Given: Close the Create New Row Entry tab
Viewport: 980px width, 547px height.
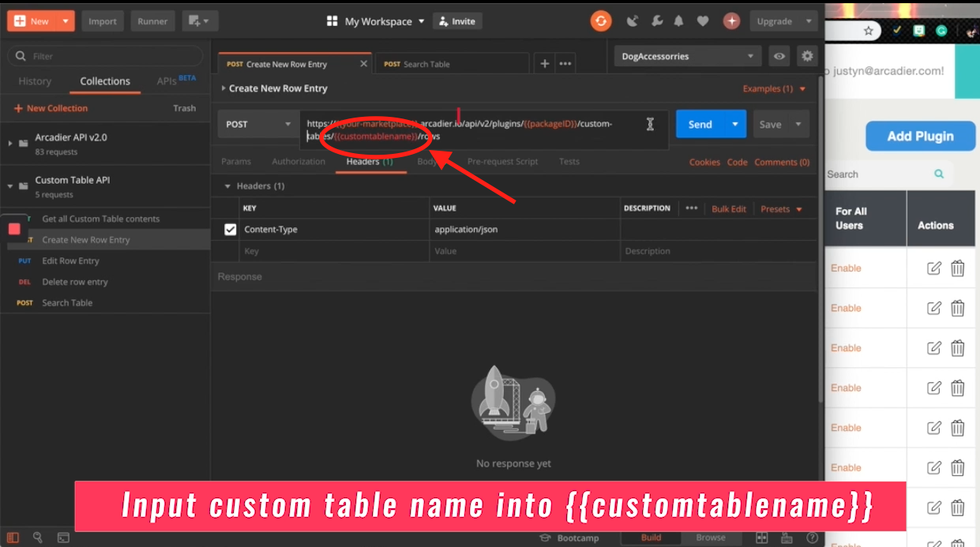Looking at the screenshot, I should (363, 64).
